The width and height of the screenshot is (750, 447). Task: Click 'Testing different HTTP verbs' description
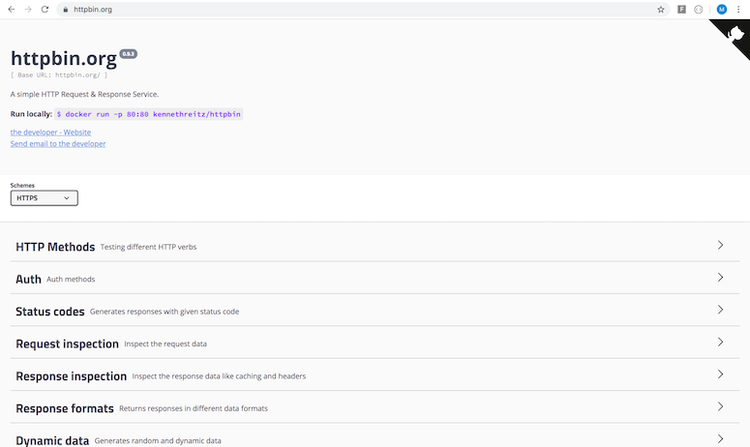(x=148, y=247)
